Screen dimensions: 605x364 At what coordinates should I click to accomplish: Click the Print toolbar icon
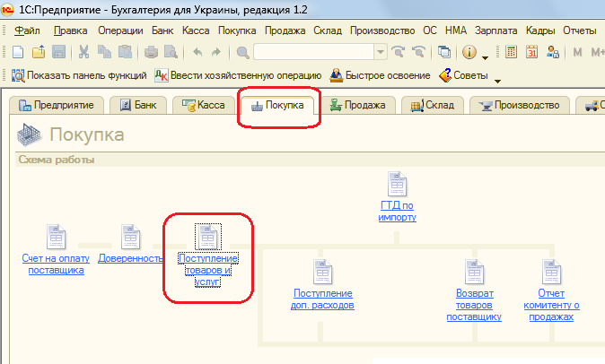click(151, 52)
